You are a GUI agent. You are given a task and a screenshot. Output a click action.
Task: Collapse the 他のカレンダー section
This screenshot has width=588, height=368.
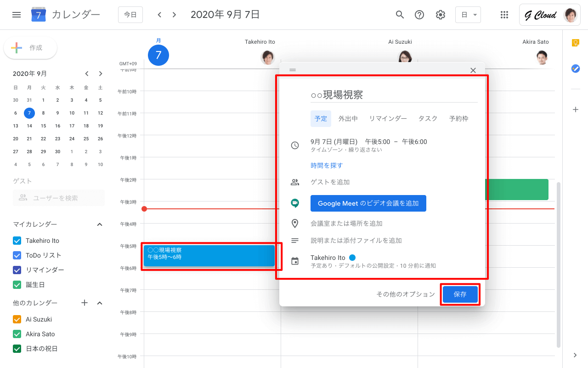pos(100,303)
